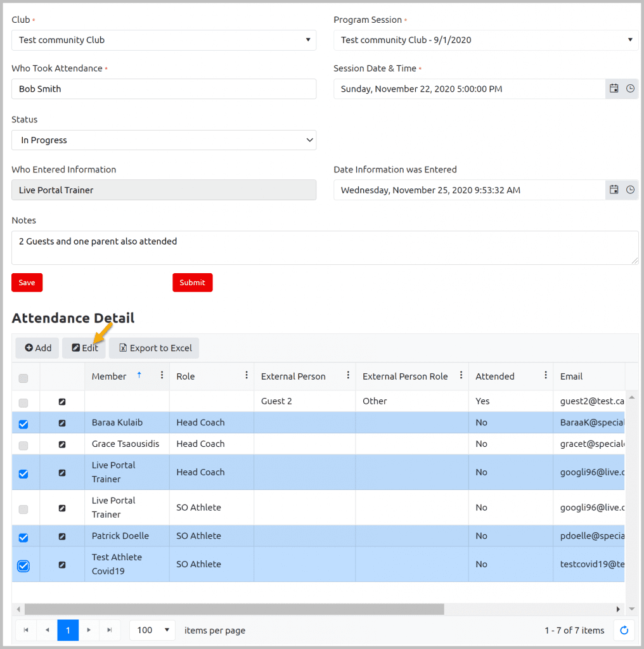The width and height of the screenshot is (644, 649).
Task: Expand the Club dropdown
Action: click(164, 40)
